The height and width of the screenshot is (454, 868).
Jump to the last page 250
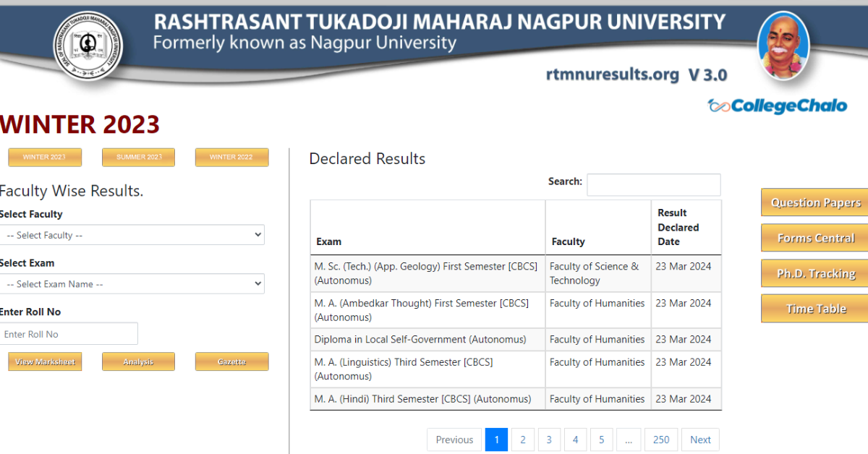(x=661, y=440)
